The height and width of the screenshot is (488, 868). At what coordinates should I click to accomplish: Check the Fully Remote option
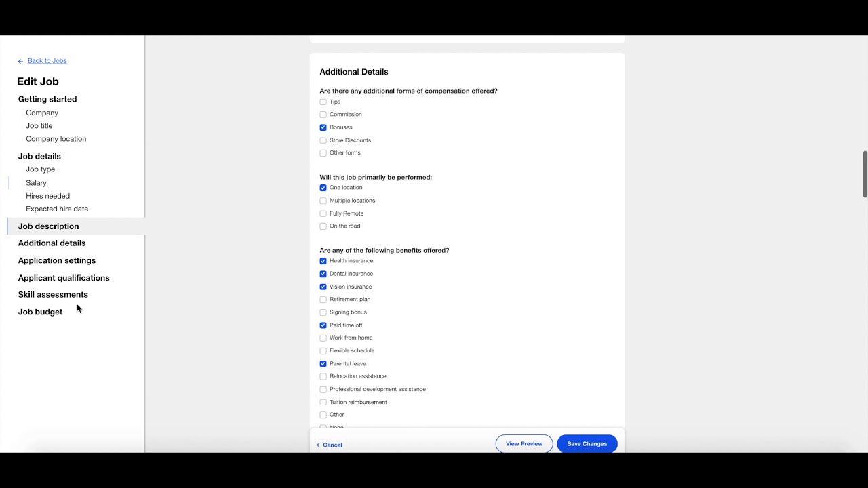323,213
